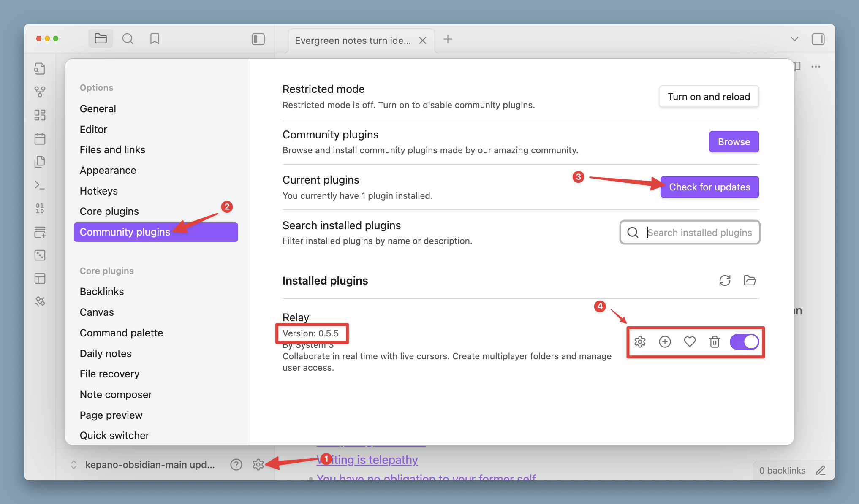This screenshot has height=504, width=859.
Task: Focus the Search installed plugins field
Action: [699, 233]
